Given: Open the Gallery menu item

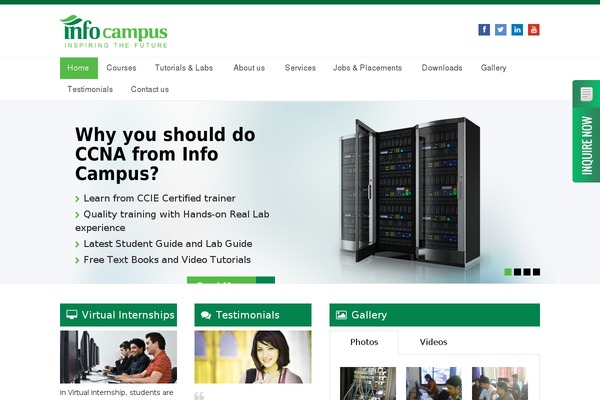Looking at the screenshot, I should click(493, 68).
